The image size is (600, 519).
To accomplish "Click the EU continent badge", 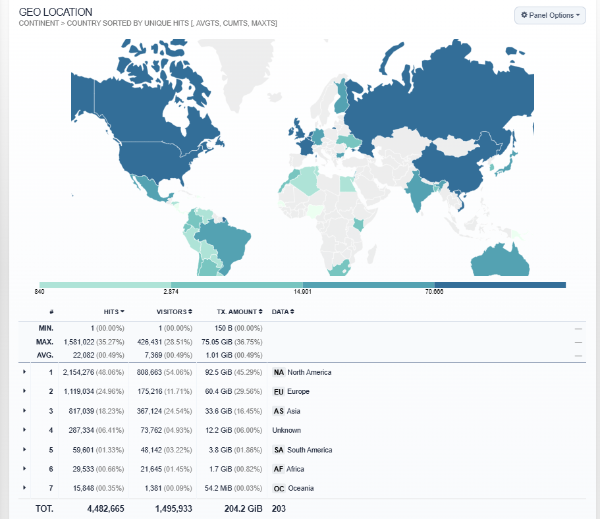I will tap(278, 392).
